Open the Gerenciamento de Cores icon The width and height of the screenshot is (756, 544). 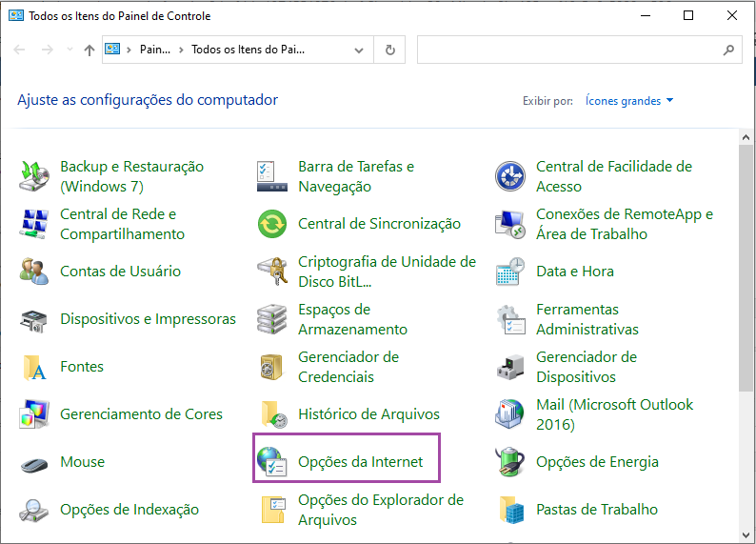pyautogui.click(x=34, y=414)
